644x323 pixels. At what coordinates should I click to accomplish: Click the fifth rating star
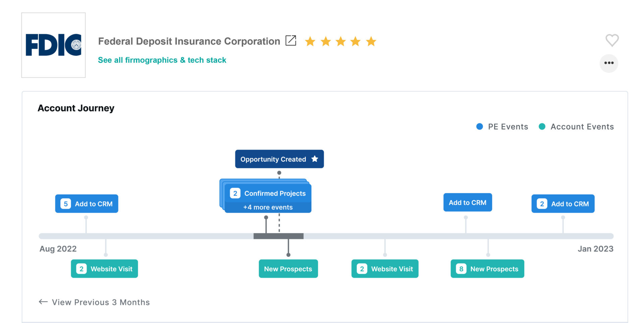pos(371,41)
